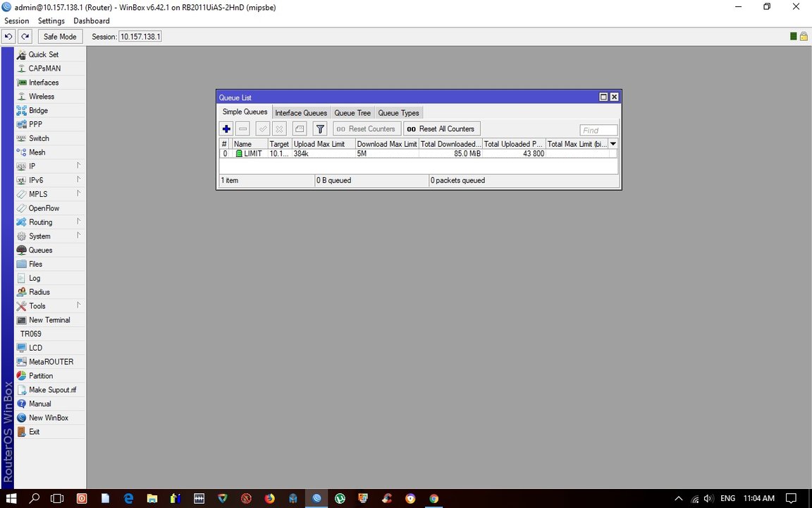
Task: Click Reset All Counters
Action: pyautogui.click(x=442, y=129)
